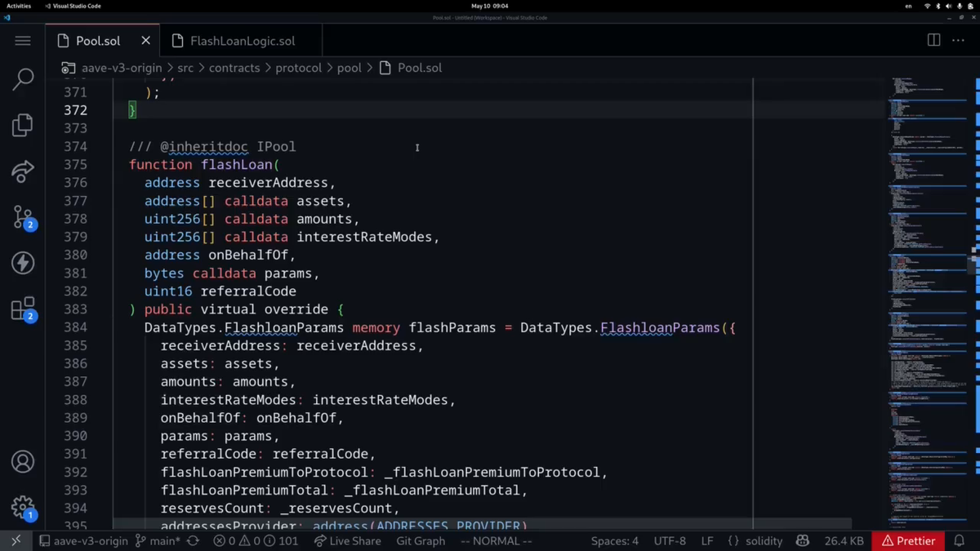Click _flashLoanPremiumToProtocol on line 392

[x=492, y=473]
